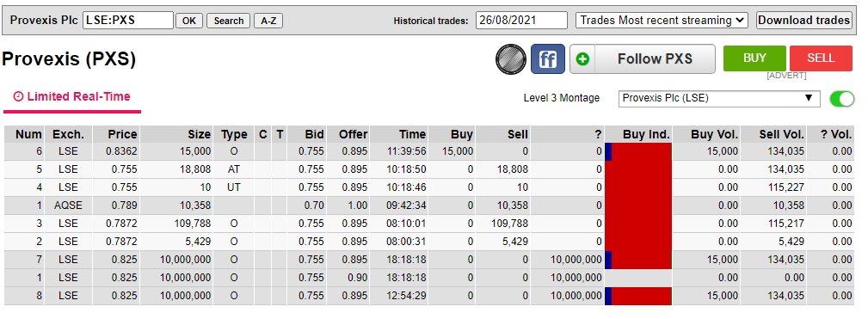
Task: Click time 10:18:50
Action: pos(406,169)
